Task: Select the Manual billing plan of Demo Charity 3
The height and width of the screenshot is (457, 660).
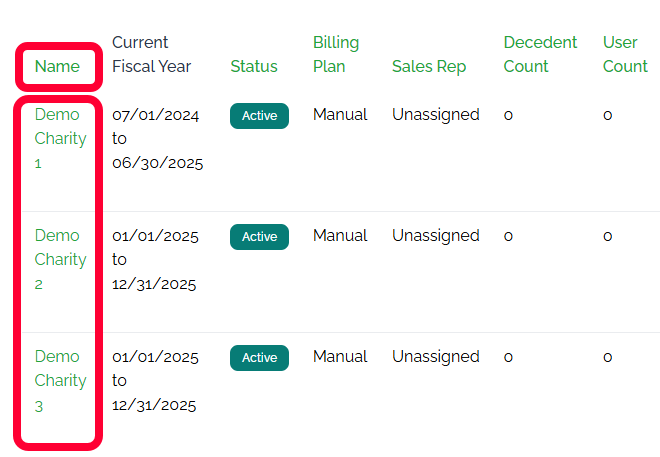Action: [340, 357]
